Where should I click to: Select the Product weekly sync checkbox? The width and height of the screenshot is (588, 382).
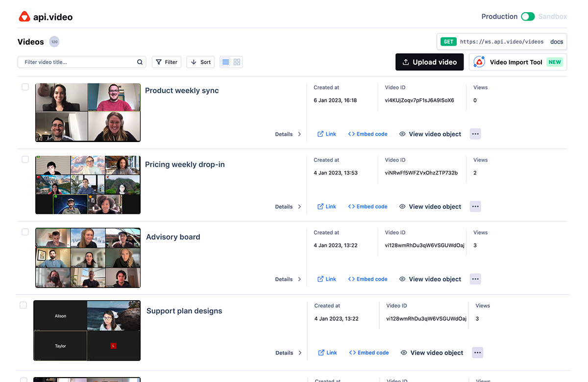click(x=25, y=87)
